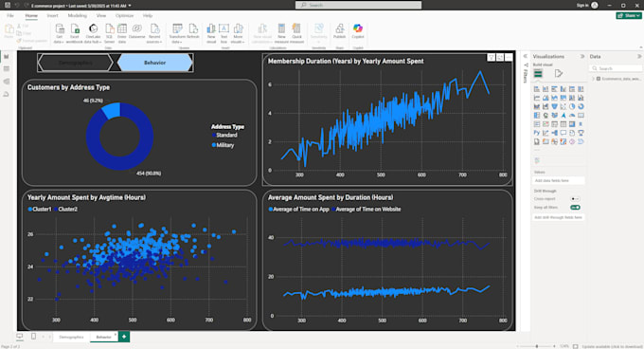
Task: Collapse the Data pane
Action: pos(639,56)
